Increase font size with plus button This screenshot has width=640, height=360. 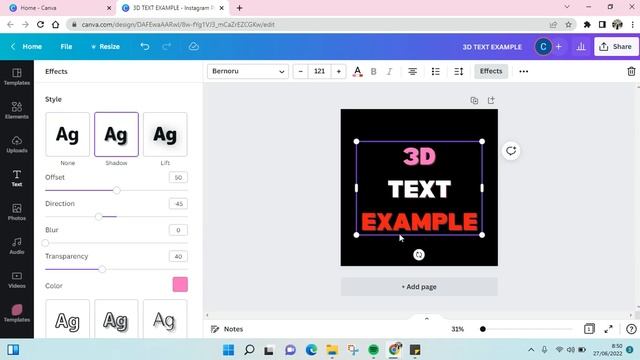(338, 71)
